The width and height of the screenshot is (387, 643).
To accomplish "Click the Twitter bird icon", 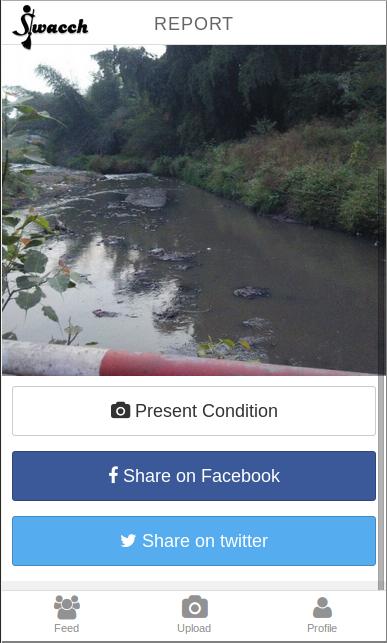I will [x=128, y=541].
